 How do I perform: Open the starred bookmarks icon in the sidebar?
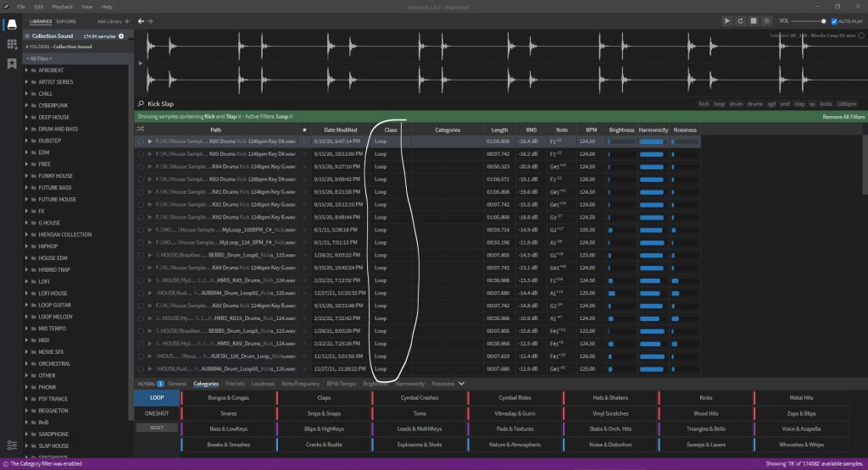point(12,64)
